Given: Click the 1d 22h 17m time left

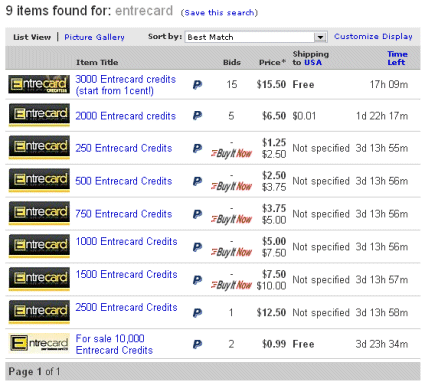Looking at the screenshot, I should 382,116.
